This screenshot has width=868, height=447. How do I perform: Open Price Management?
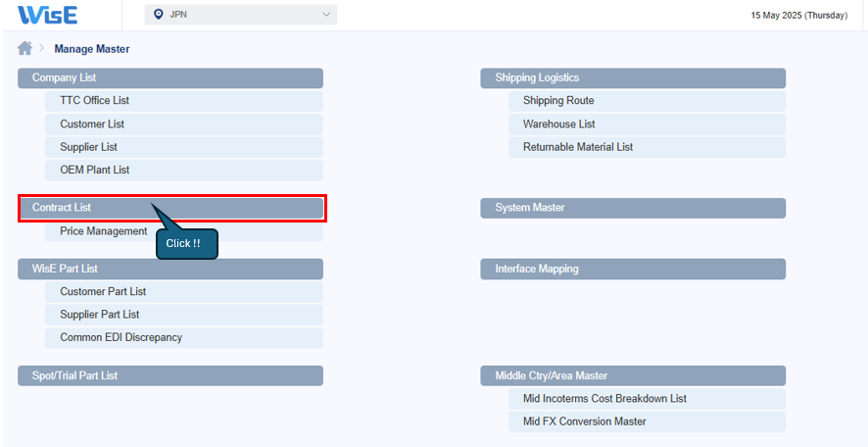pyautogui.click(x=103, y=232)
